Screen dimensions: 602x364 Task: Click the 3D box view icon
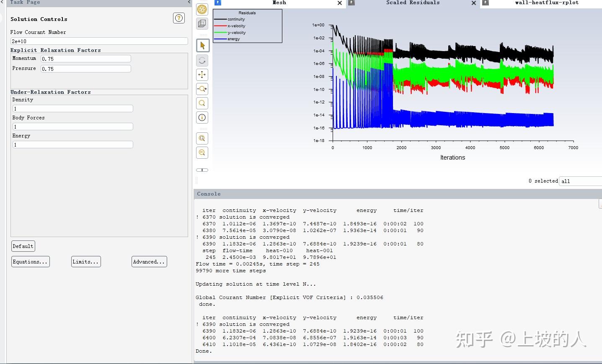tap(202, 23)
